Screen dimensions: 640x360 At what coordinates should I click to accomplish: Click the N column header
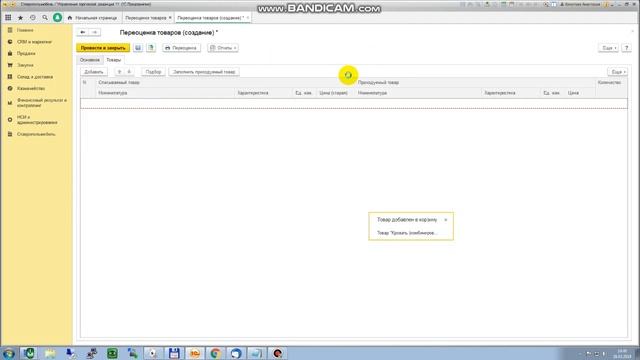point(84,82)
